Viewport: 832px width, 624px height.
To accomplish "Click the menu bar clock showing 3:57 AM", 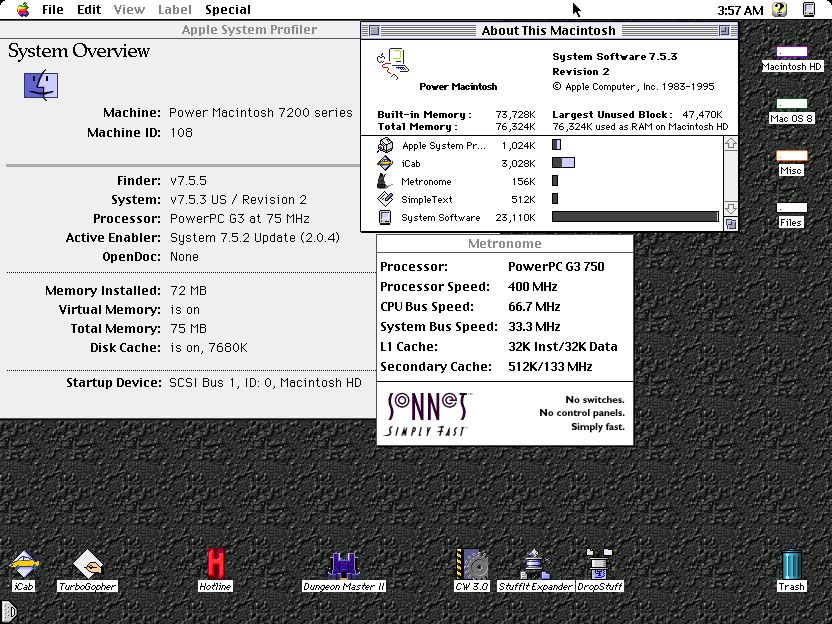I will click(740, 10).
